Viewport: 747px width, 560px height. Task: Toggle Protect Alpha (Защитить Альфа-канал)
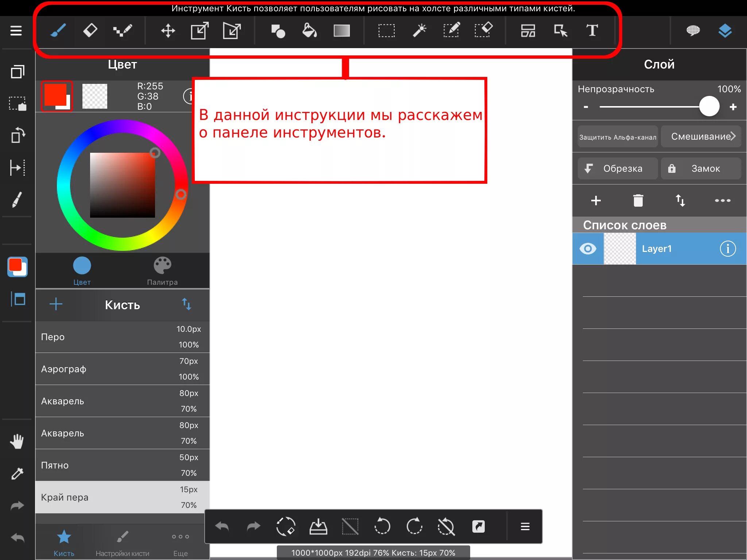tap(618, 137)
